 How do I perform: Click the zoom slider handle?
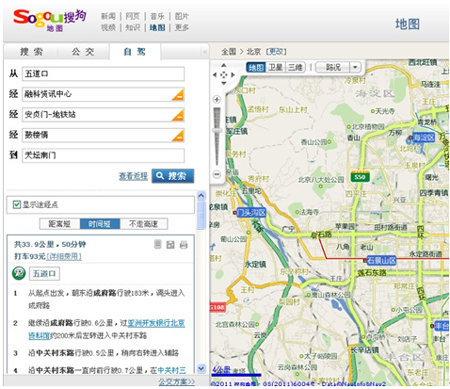[x=217, y=130]
